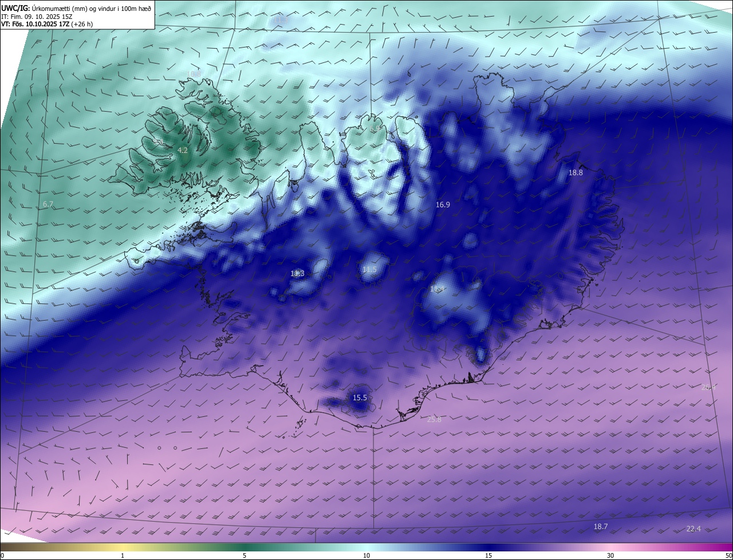Select the initial time 'IT: Fim. 09. 10. 2025 15Z'

click(38, 16)
